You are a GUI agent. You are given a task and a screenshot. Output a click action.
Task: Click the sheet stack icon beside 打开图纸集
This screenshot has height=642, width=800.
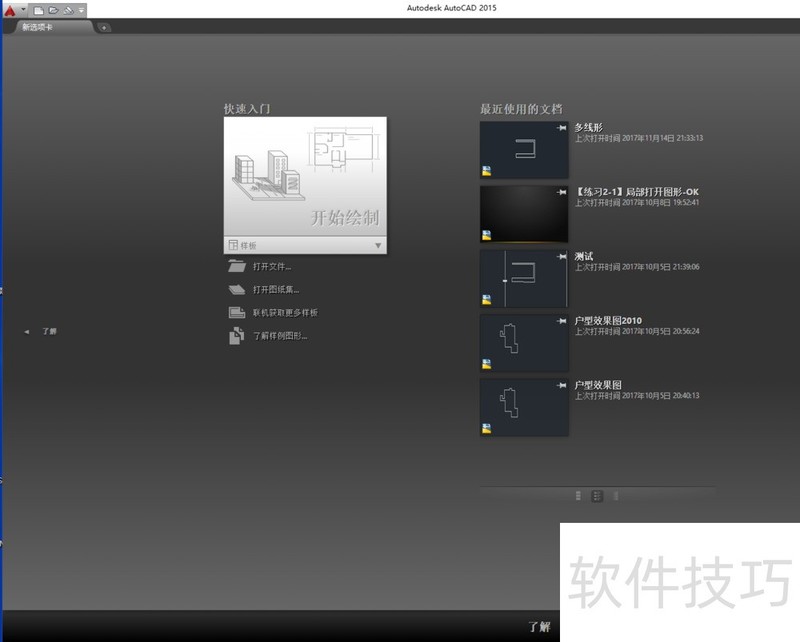236,289
